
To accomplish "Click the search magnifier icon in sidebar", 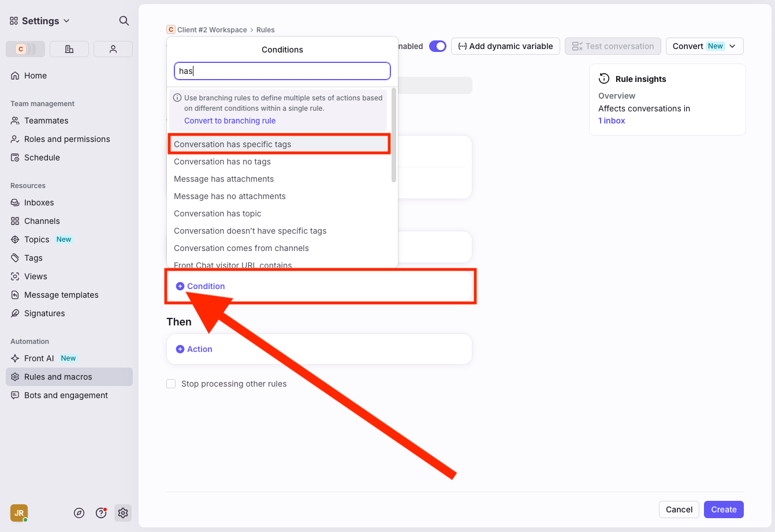I will 124,21.
